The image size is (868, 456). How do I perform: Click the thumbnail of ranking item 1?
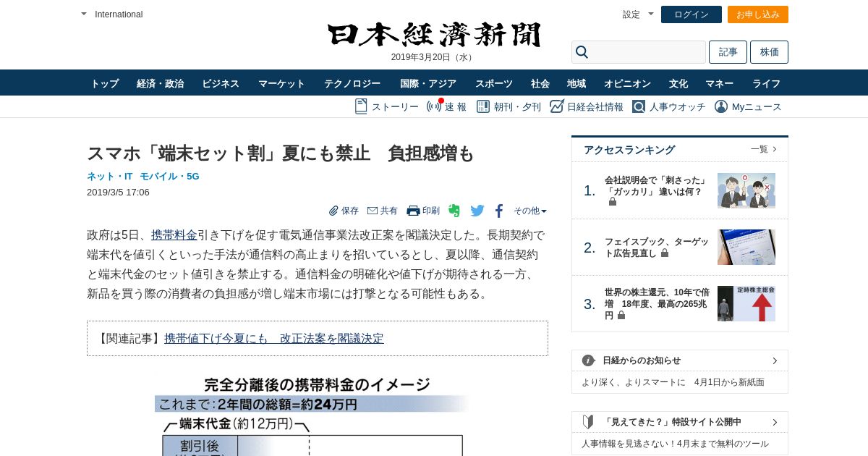click(746, 190)
